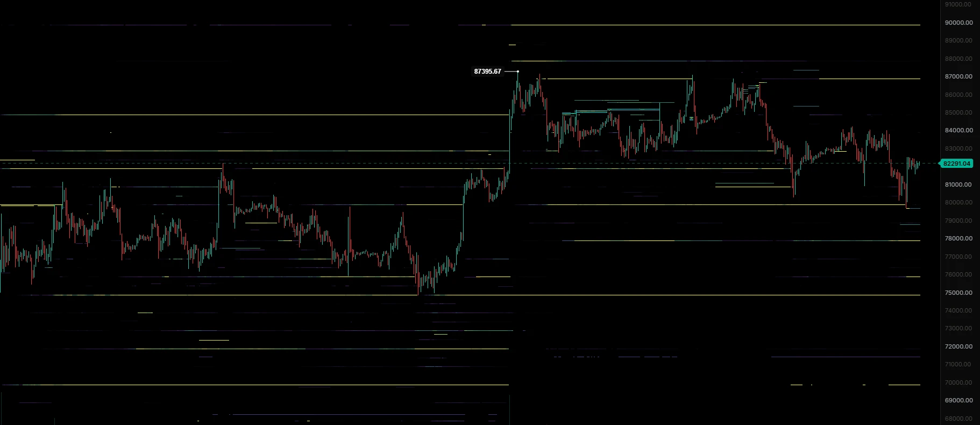Click the 77000.00 price axis label
The height and width of the screenshot is (425, 980).
pos(958,257)
